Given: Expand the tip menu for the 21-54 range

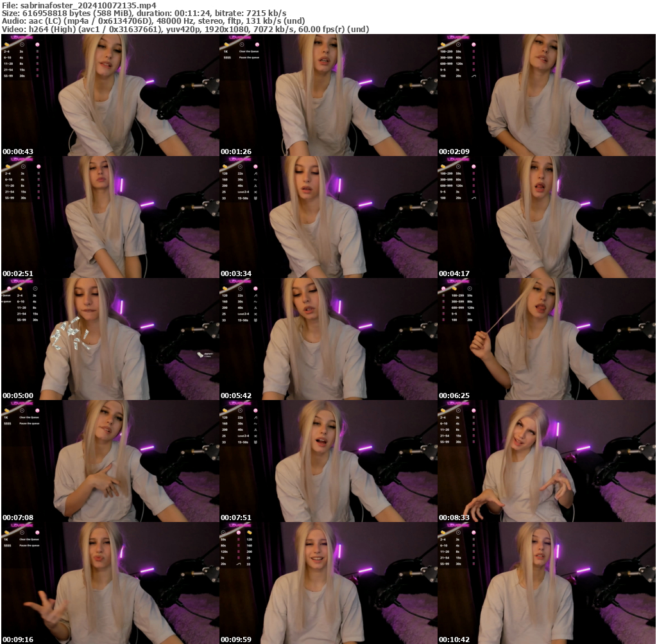Looking at the screenshot, I should 7,70.
